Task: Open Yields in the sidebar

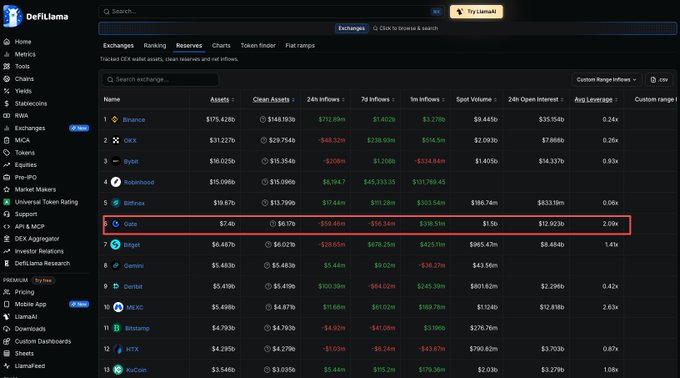Action: [x=23, y=91]
